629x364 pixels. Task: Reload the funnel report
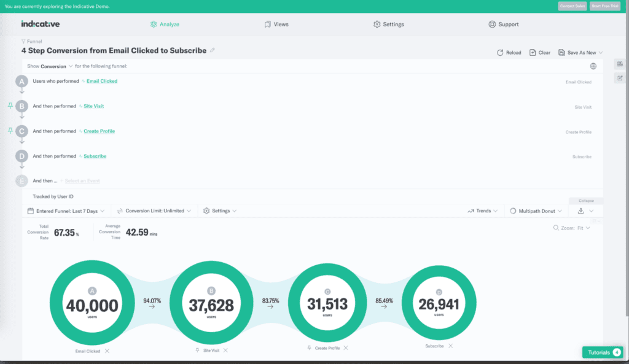click(x=509, y=52)
